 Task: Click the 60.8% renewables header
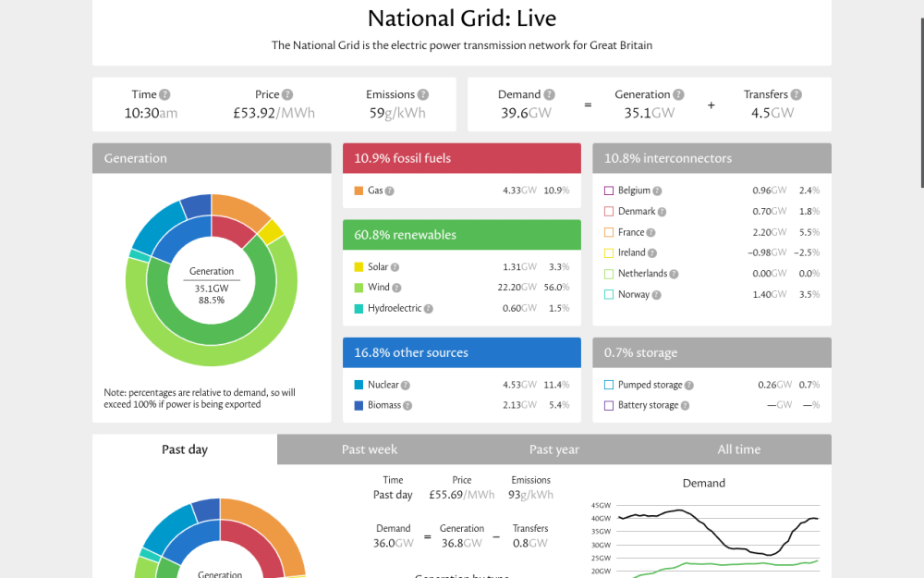tap(462, 235)
